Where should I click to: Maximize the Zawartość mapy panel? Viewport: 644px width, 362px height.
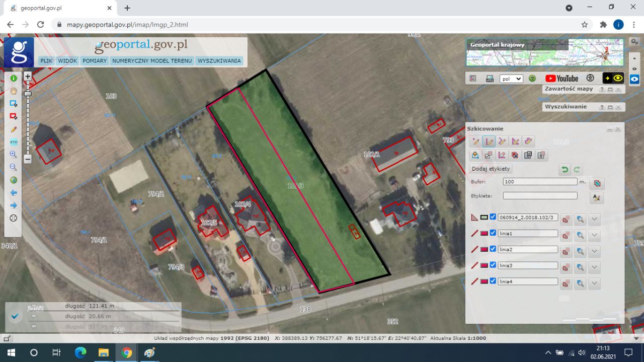[x=610, y=89]
